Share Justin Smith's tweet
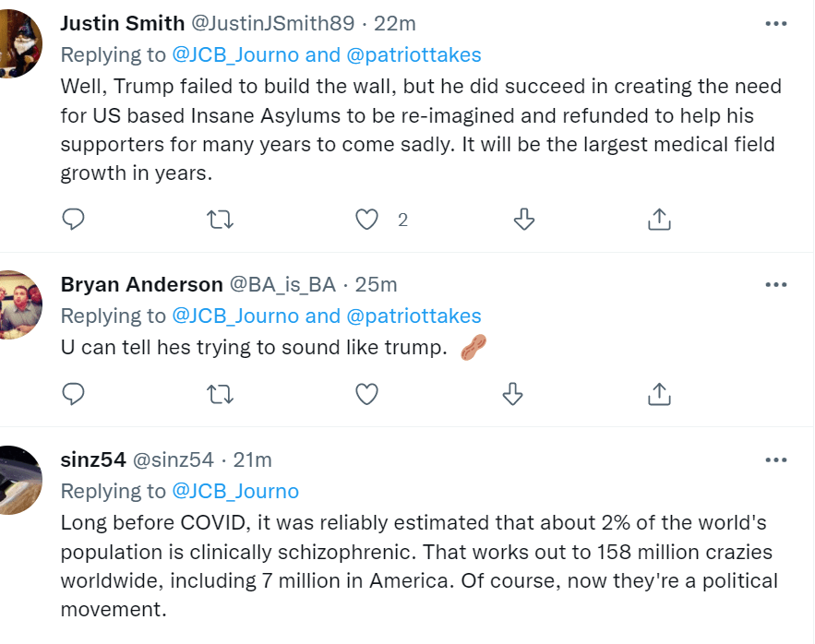 (x=658, y=219)
